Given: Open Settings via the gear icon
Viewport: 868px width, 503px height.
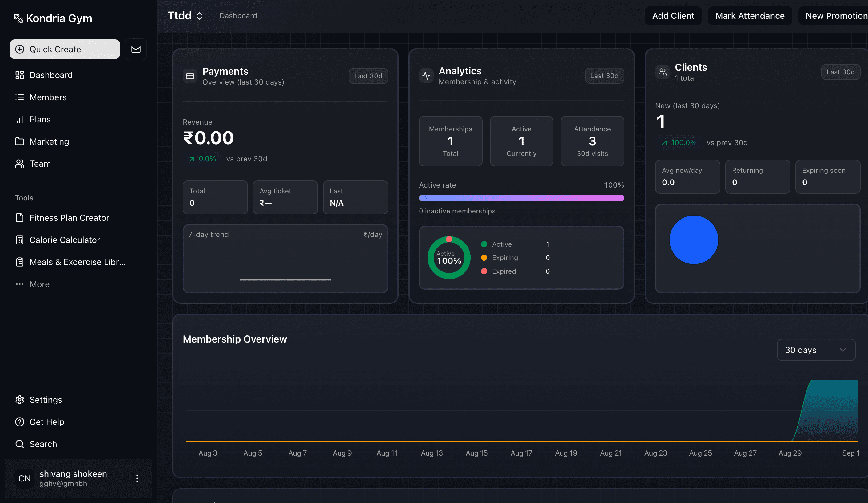Looking at the screenshot, I should click(x=20, y=400).
